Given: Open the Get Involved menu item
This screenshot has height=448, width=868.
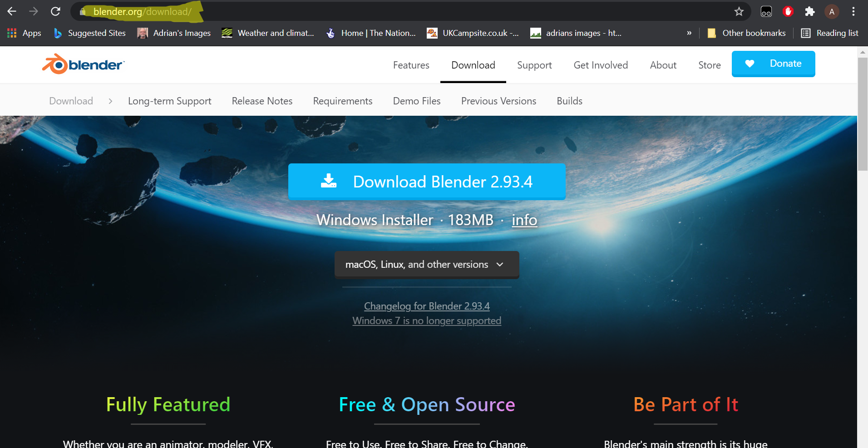Looking at the screenshot, I should point(601,65).
